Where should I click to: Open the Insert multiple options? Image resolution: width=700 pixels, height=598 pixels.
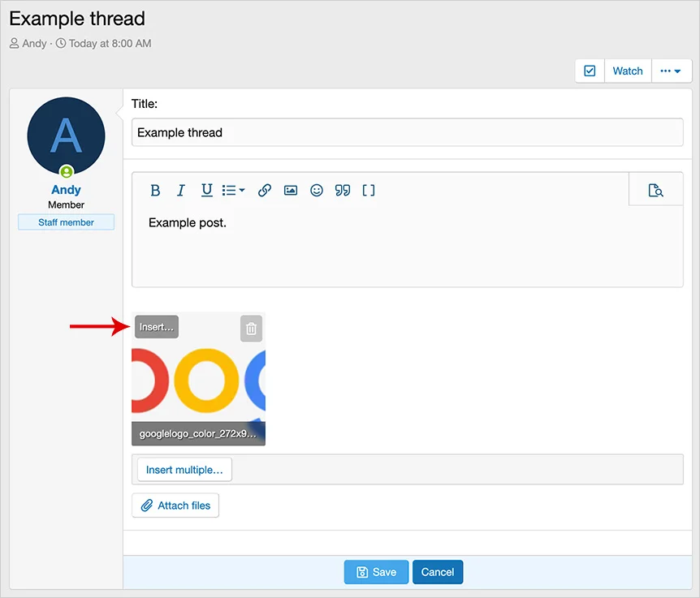pyautogui.click(x=184, y=470)
